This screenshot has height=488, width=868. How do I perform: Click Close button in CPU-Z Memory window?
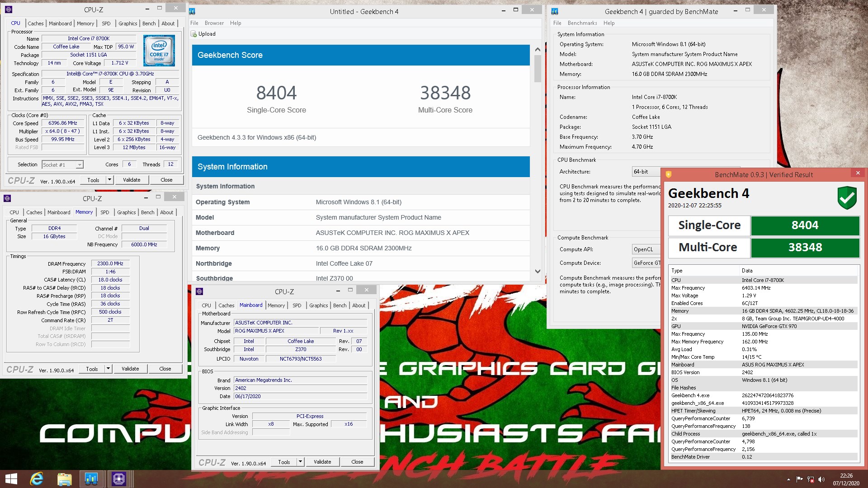[x=165, y=369]
